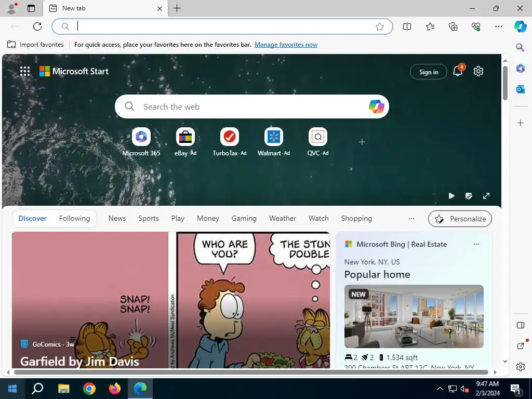Open the popular home listing photo
532x399 pixels.
coord(414,316)
